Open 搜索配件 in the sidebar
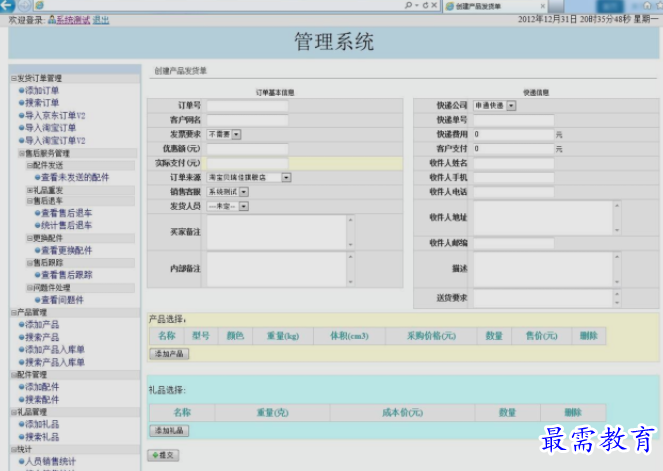663x471 pixels. (42, 400)
